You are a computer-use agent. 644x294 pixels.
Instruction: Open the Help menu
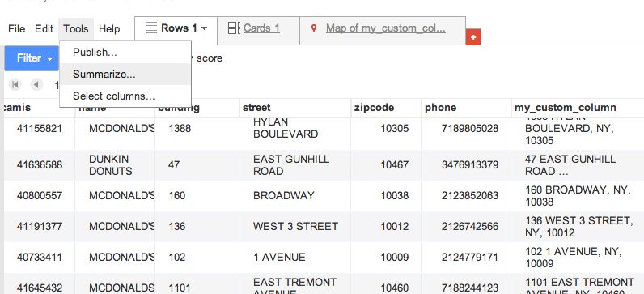pos(109,29)
